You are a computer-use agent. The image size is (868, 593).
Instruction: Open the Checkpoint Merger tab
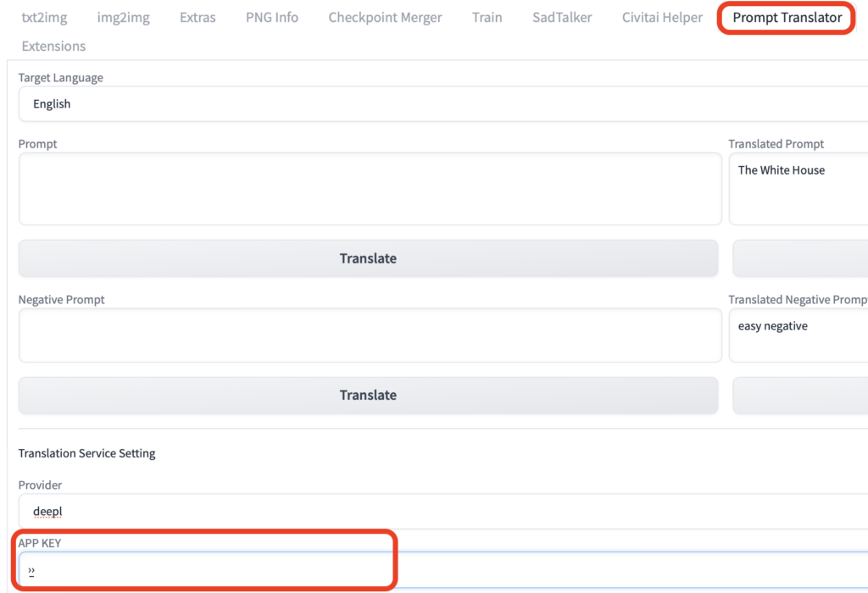pos(385,17)
